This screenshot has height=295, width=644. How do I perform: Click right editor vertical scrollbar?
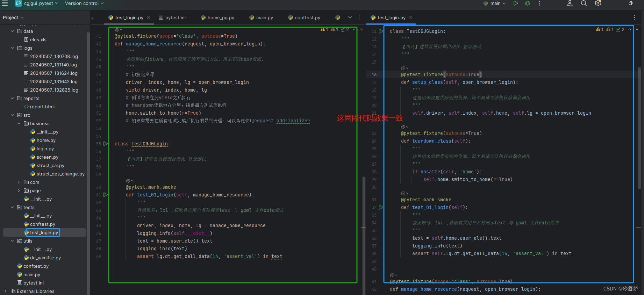click(639, 128)
